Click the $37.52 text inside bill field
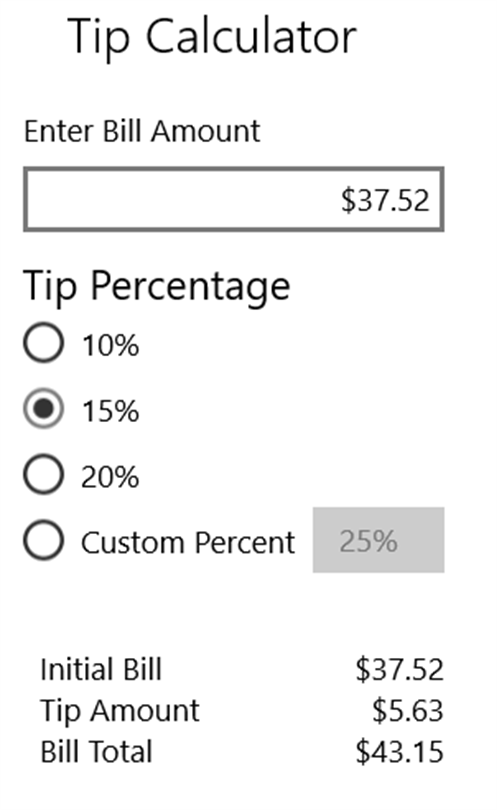This screenshot has height=810, width=497. point(385,200)
